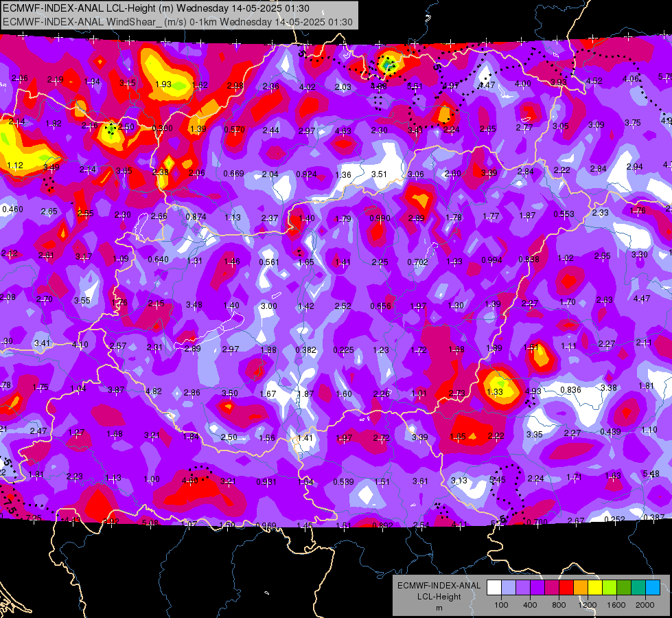This screenshot has width=672, height=618.
Task: Select the sky blue legend swatch
Action: [x=653, y=588]
